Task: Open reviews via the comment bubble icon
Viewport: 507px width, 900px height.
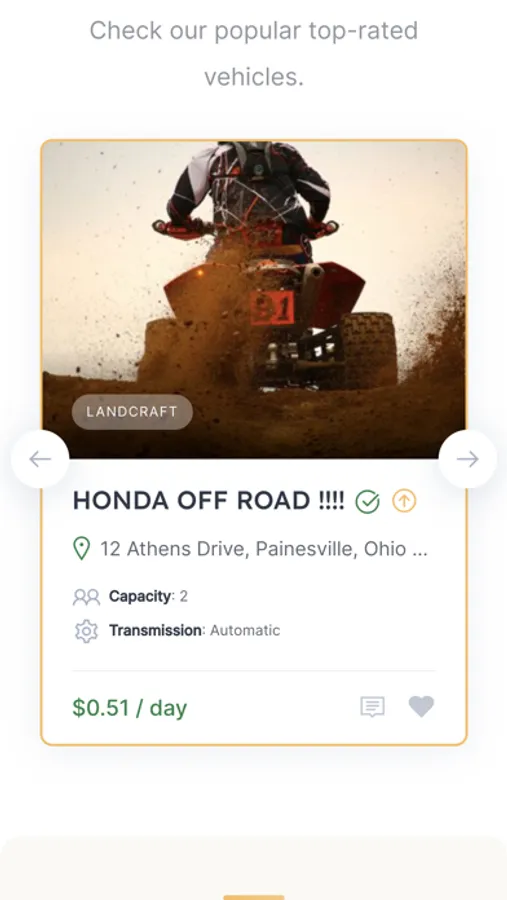Action: tap(373, 707)
